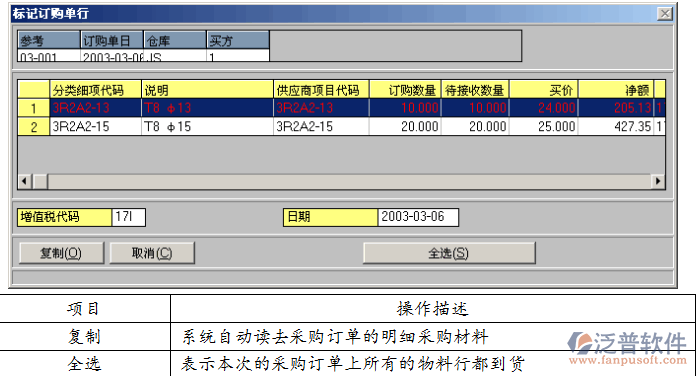Click the 复制(O) copy button
697x376 pixels.
[61, 253]
